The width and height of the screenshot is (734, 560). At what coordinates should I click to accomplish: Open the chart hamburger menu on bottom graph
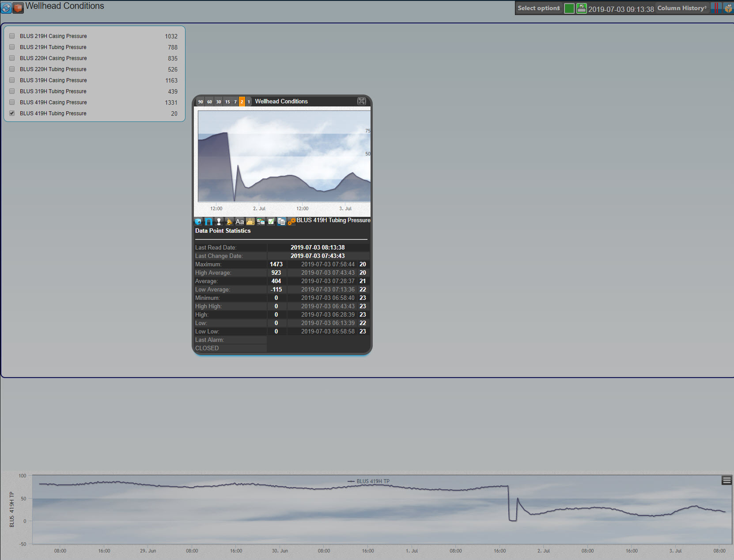726,480
